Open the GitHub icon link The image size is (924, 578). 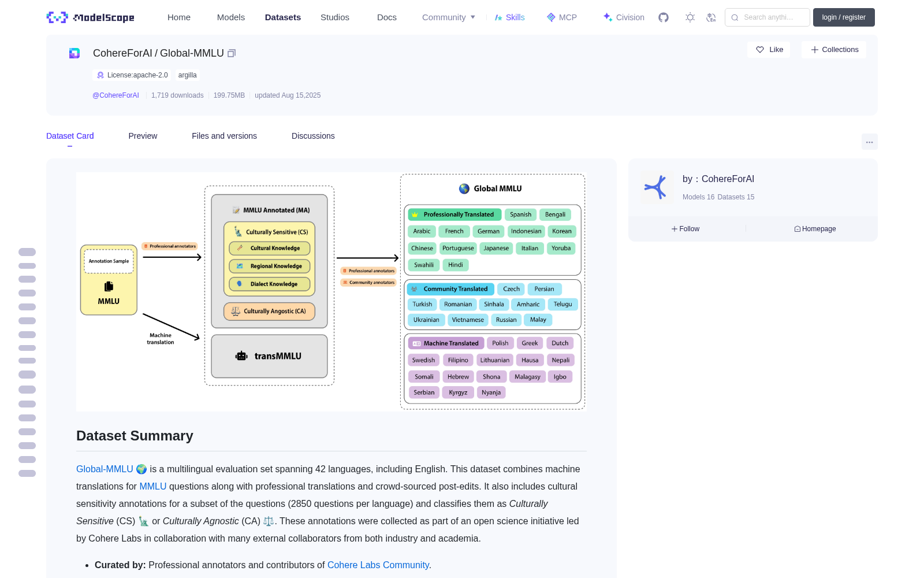point(664,17)
